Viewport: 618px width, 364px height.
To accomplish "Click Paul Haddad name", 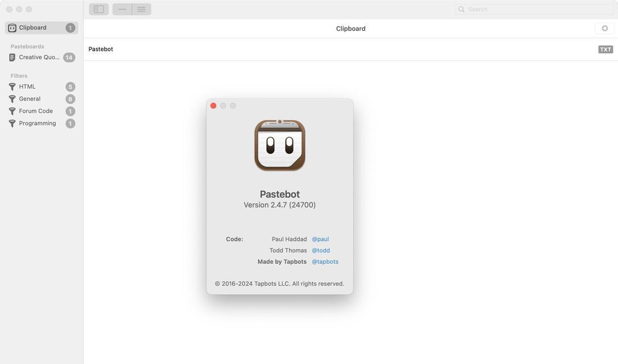I will (289, 239).
